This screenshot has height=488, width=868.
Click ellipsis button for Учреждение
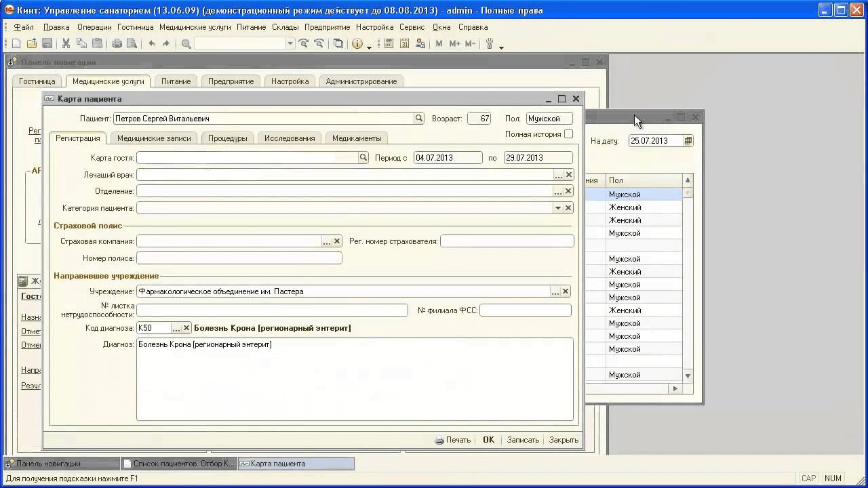555,291
